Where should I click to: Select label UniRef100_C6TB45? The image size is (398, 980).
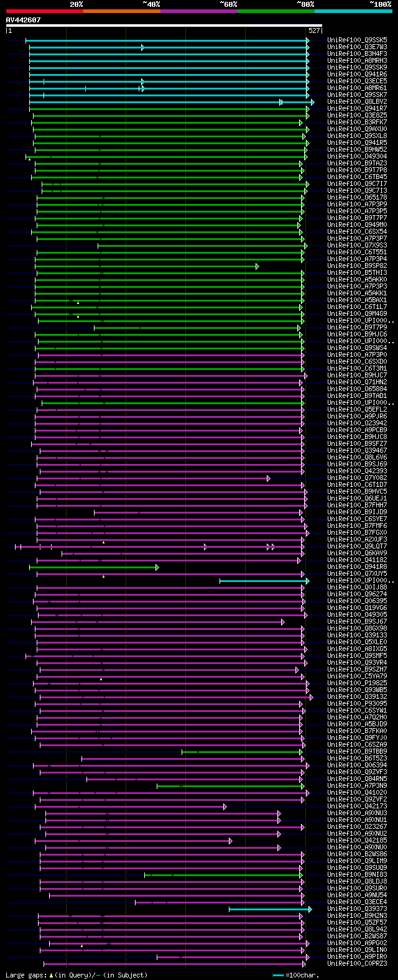(x=358, y=177)
